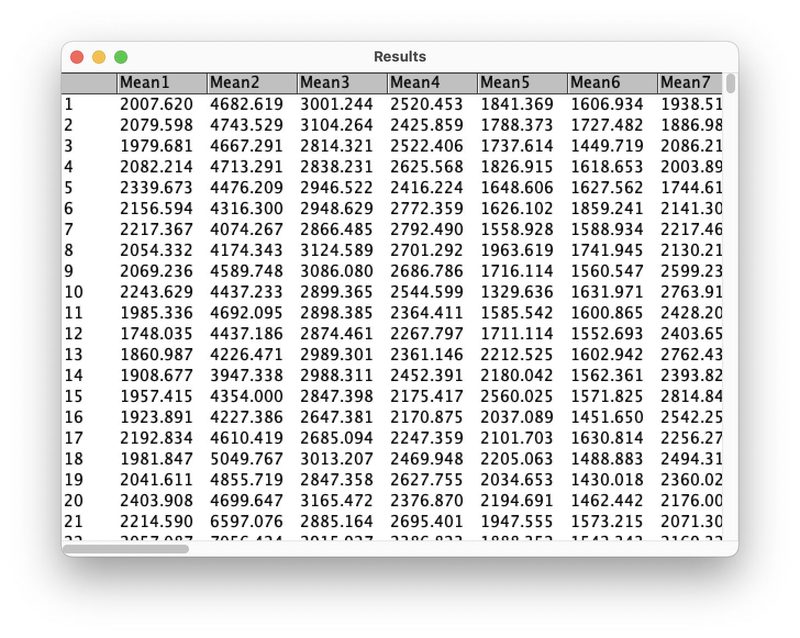
Task: Click the cell value 4743.529
Action: 246,126
